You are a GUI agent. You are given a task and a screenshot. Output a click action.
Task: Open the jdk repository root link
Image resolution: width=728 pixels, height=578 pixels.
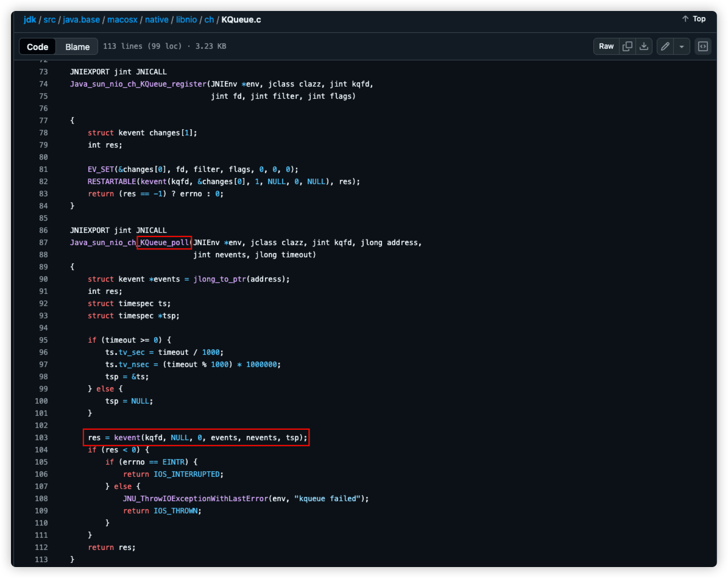coord(30,20)
